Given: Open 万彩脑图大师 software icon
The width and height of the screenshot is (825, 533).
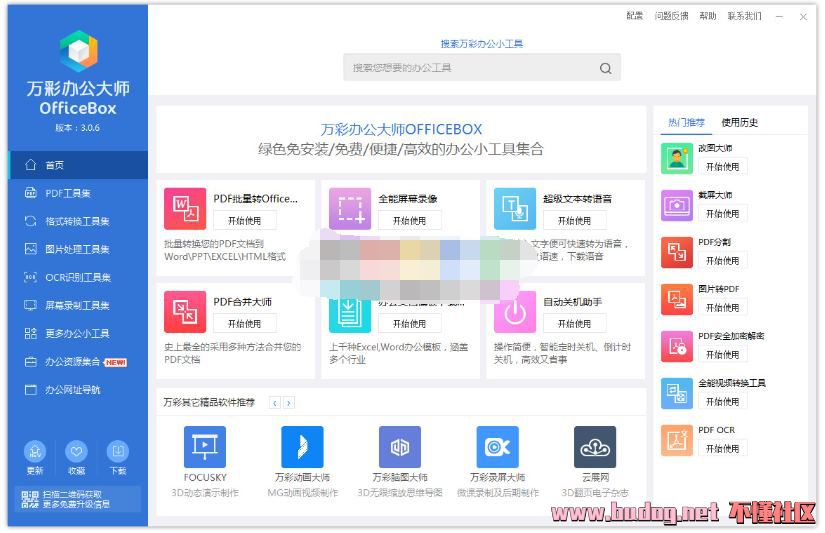Looking at the screenshot, I should (x=400, y=447).
